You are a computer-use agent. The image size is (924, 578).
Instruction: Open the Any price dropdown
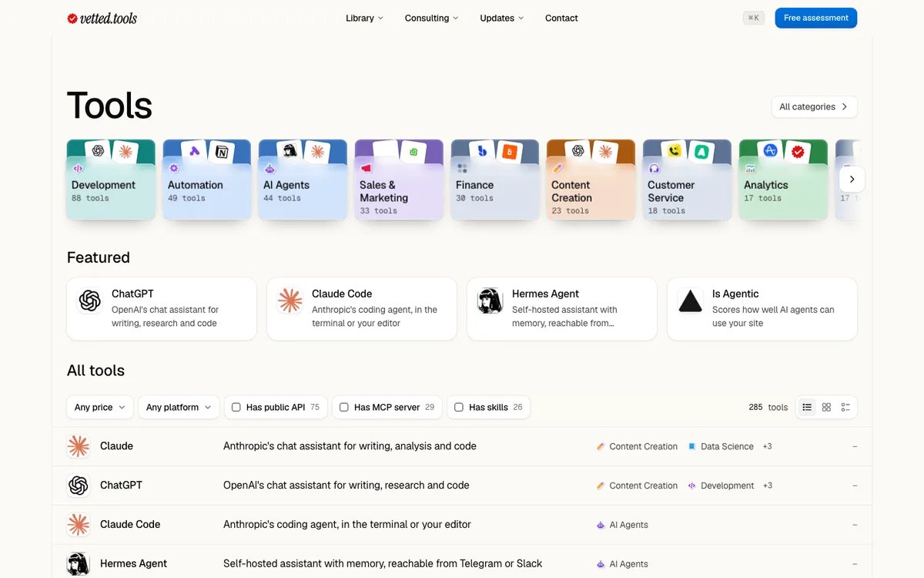pos(100,407)
